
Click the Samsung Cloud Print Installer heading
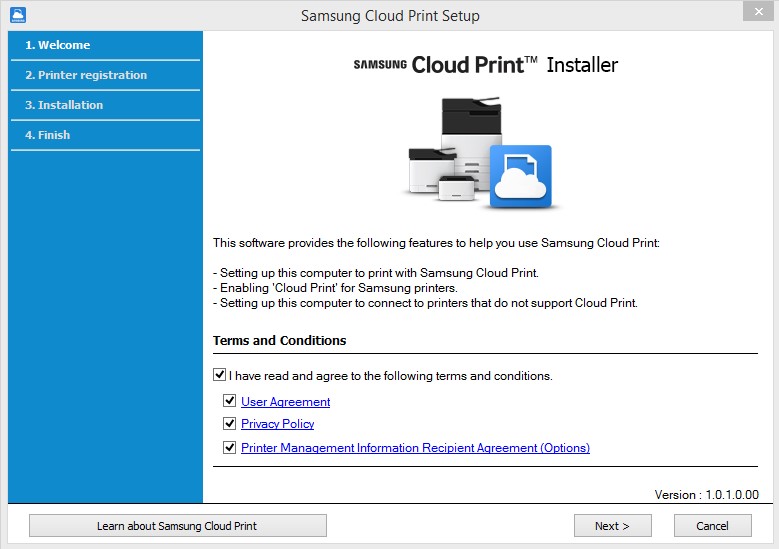486,65
